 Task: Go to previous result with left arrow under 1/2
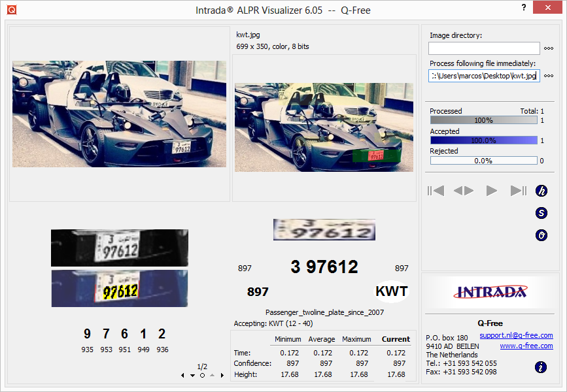tap(182, 376)
